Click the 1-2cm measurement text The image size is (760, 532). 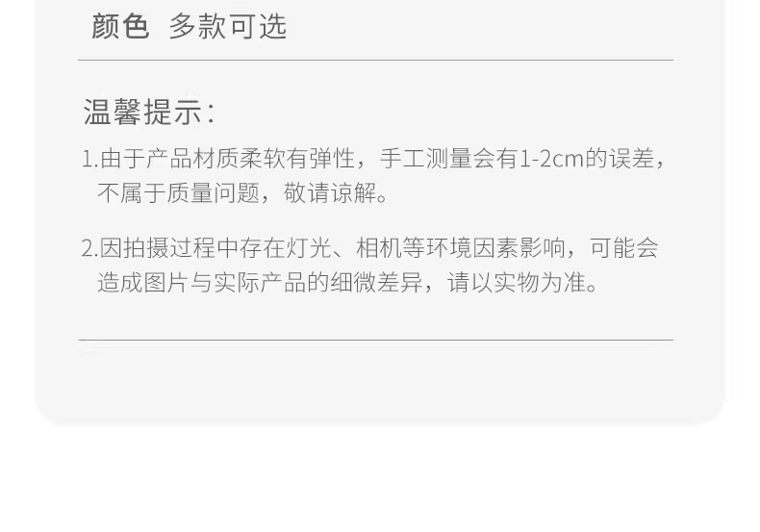[x=551, y=159]
